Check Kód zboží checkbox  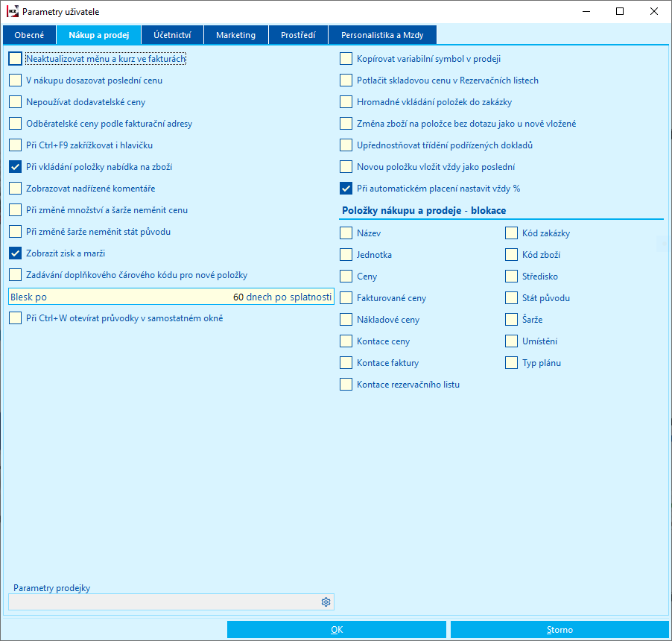coord(511,255)
